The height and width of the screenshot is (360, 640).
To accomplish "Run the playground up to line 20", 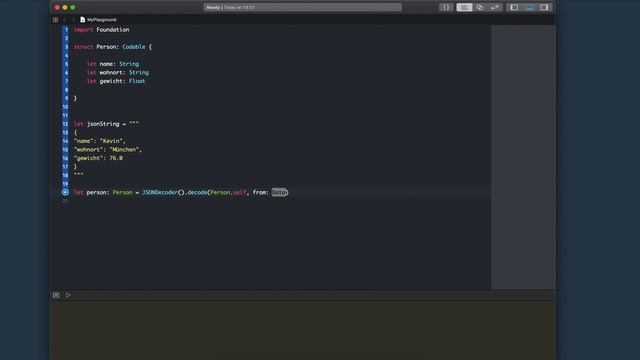I will pos(65,192).
